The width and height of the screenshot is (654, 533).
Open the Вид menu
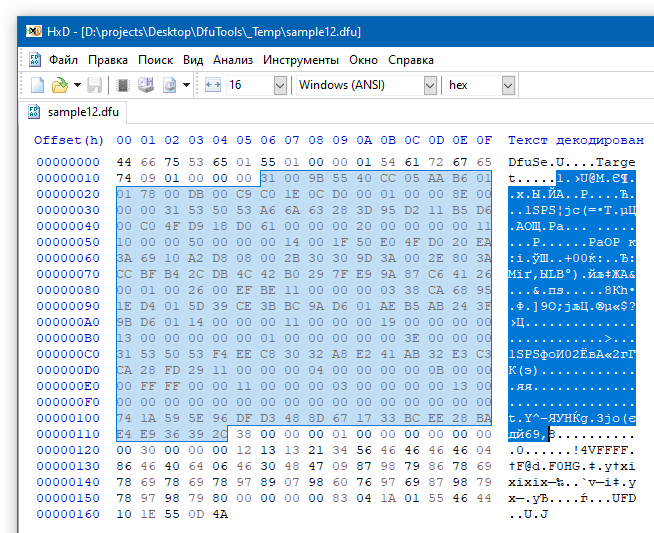pos(193,60)
